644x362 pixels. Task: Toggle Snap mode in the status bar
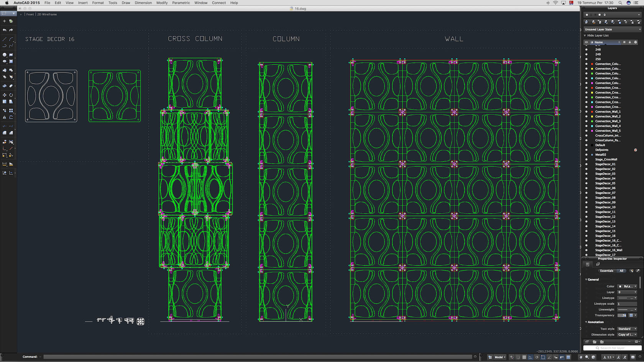(x=518, y=357)
